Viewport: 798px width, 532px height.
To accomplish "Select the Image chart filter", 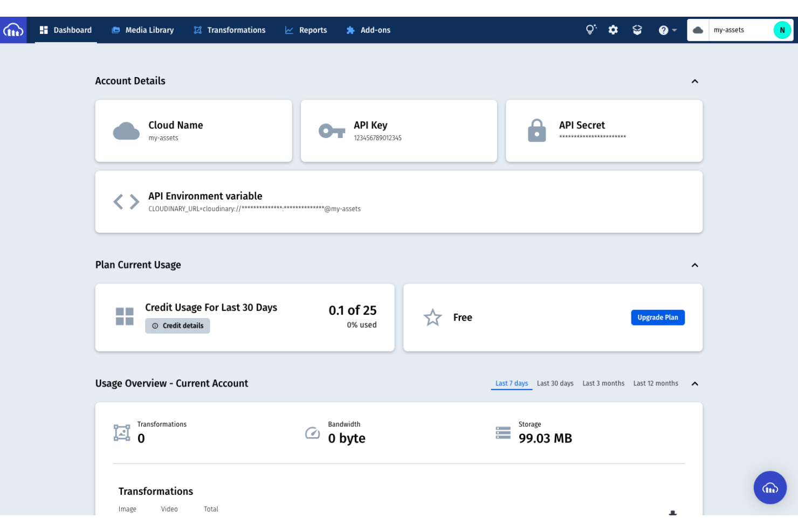I will point(127,509).
